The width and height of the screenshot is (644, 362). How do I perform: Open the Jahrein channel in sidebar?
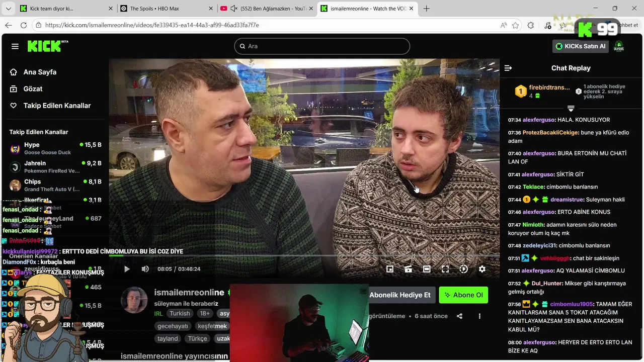click(x=55, y=167)
